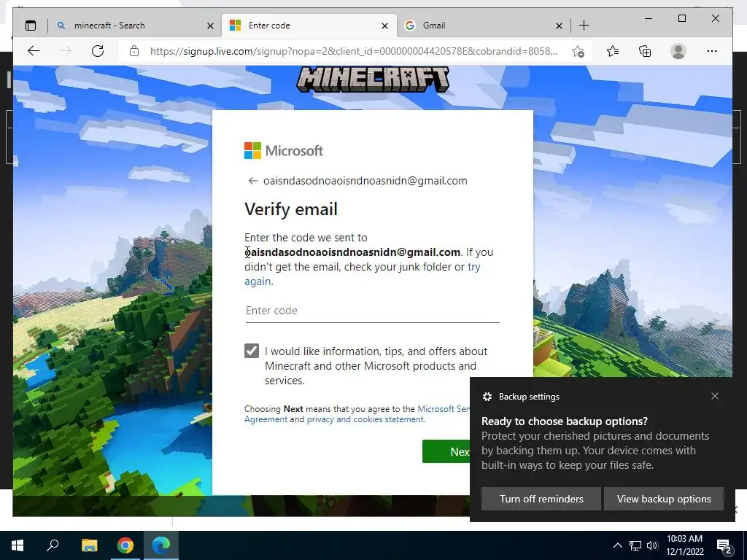Go back to previous page
This screenshot has width=747, height=560.
pyautogui.click(x=34, y=51)
